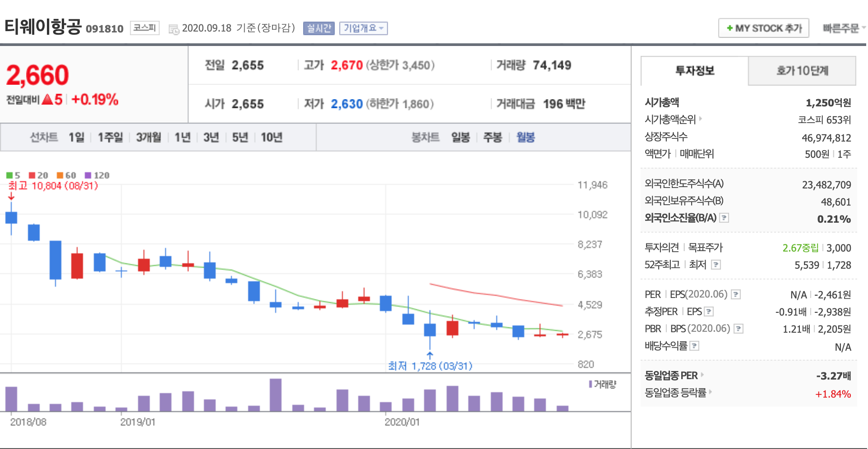This screenshot has width=868, height=449.
Task: Switch to the 투자정보 tab
Action: click(x=695, y=71)
